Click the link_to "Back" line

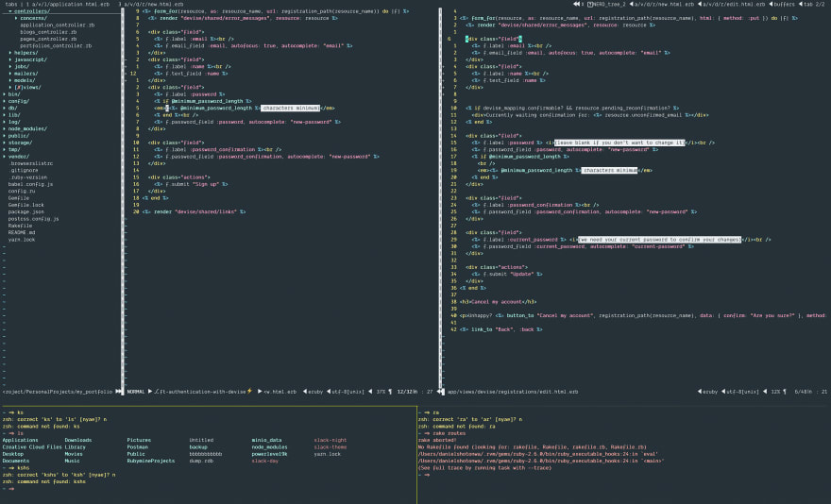(x=500, y=329)
